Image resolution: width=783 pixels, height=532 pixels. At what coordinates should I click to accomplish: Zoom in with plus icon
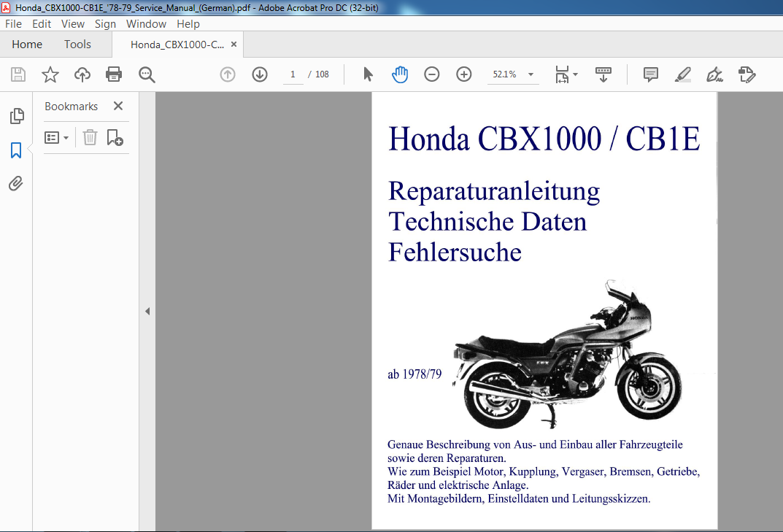tap(464, 74)
